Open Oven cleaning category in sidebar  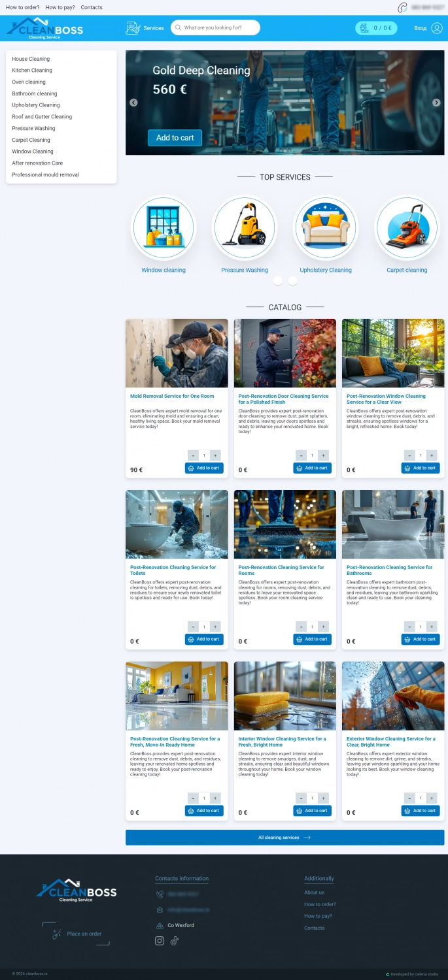(x=29, y=82)
